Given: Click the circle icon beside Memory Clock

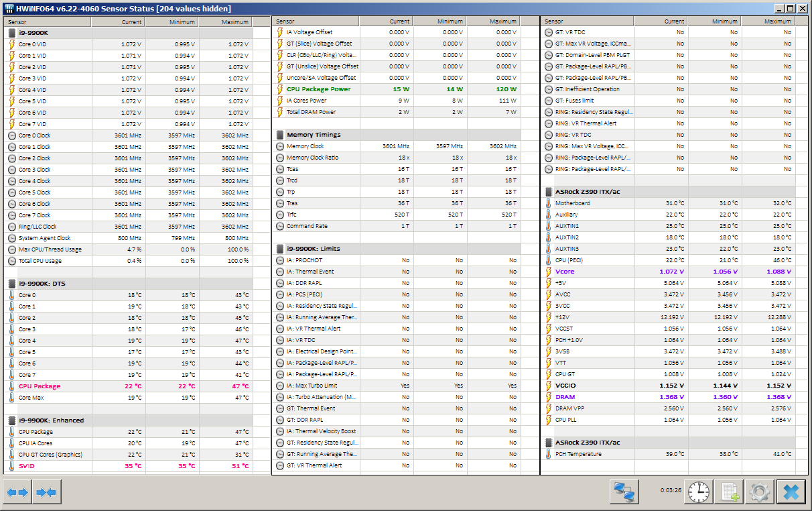Looking at the screenshot, I should click(x=280, y=146).
